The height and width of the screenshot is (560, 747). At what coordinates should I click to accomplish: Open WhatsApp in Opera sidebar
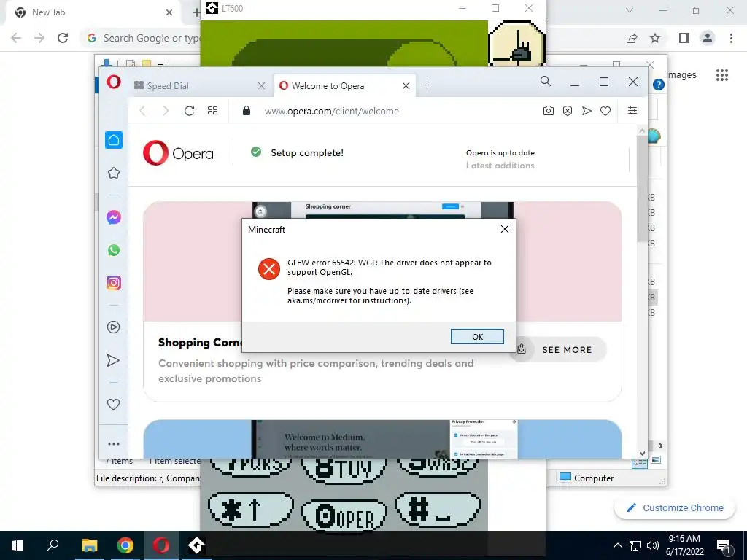113,250
